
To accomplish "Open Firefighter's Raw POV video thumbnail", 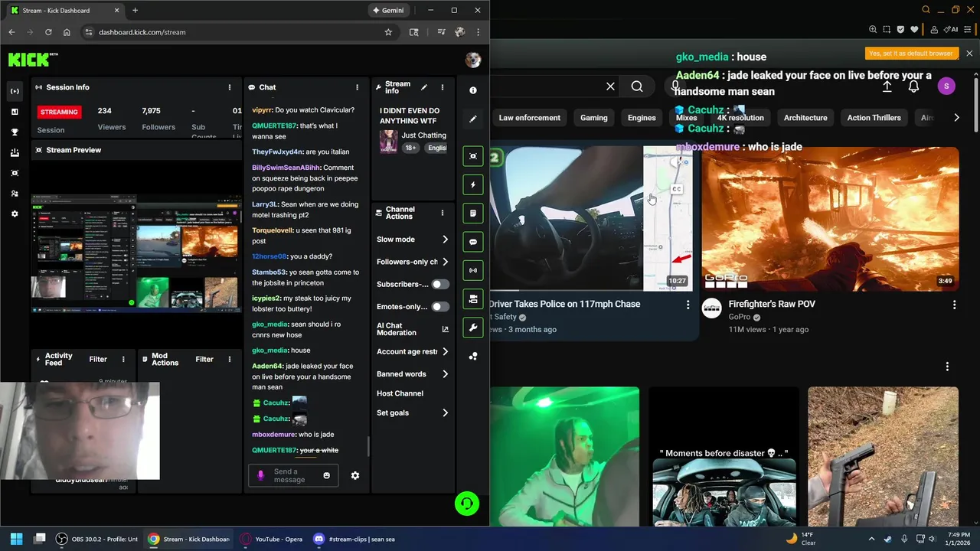I will [831, 219].
